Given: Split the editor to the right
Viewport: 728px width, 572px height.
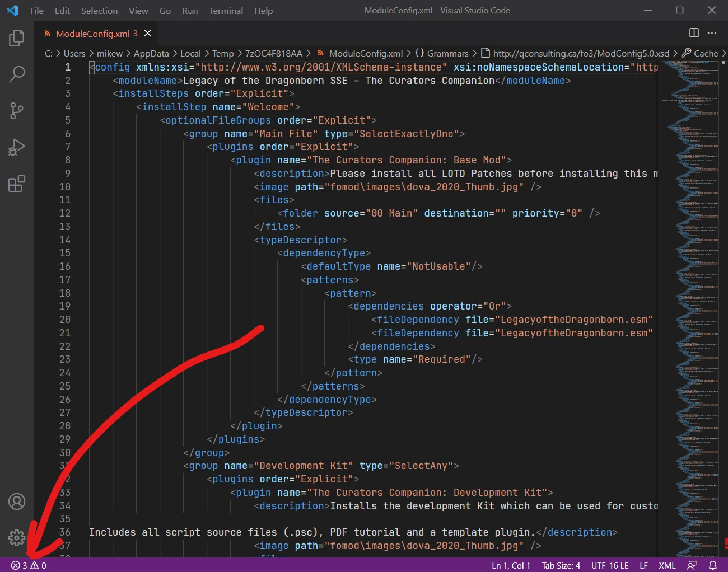Looking at the screenshot, I should (x=694, y=33).
